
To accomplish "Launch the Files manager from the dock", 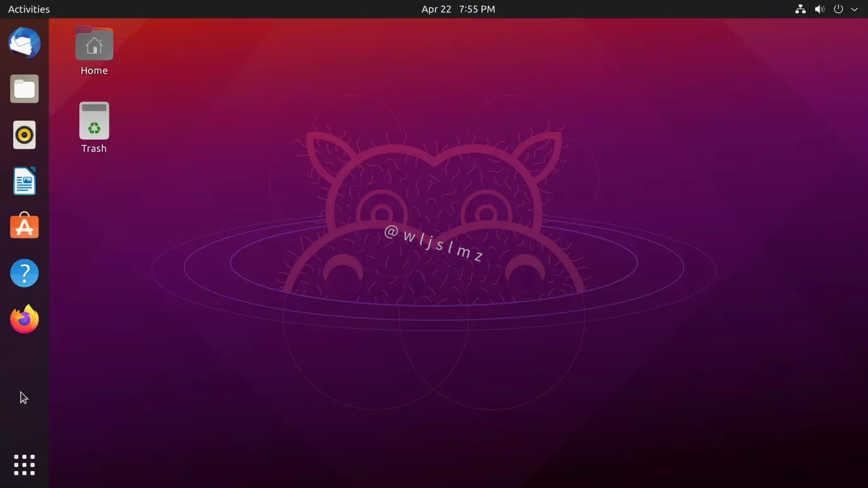I will click(25, 89).
